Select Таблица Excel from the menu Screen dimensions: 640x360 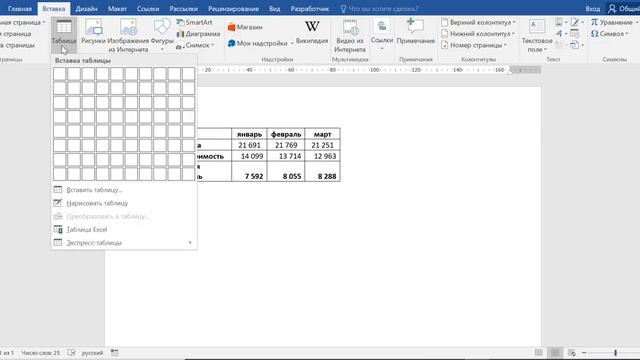click(124, 229)
